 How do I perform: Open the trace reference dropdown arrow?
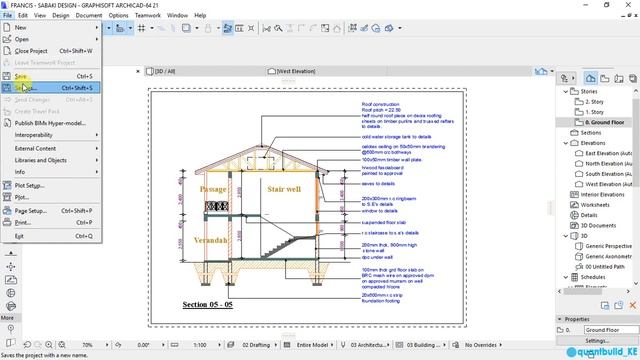tap(197, 28)
